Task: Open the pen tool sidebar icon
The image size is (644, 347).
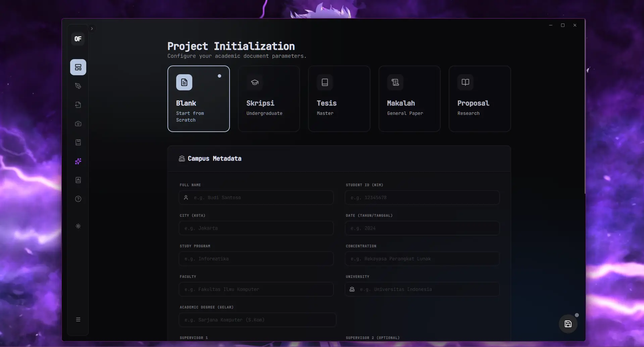Action: pos(78,86)
